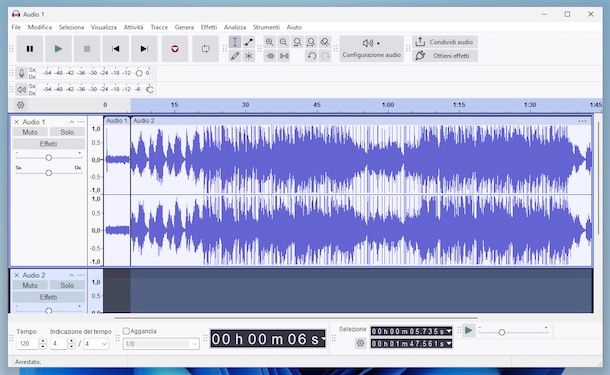This screenshot has width=610, height=375.
Task: Click the Zoom In magnifier
Action: point(269,42)
